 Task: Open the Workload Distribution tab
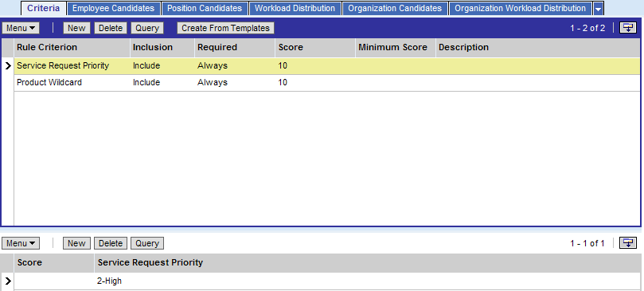pos(295,8)
